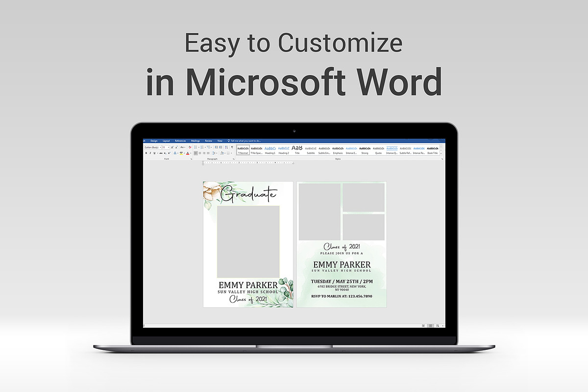The height and width of the screenshot is (392, 588).
Task: Select Center paragraph alignment
Action: pyautogui.click(x=200, y=153)
